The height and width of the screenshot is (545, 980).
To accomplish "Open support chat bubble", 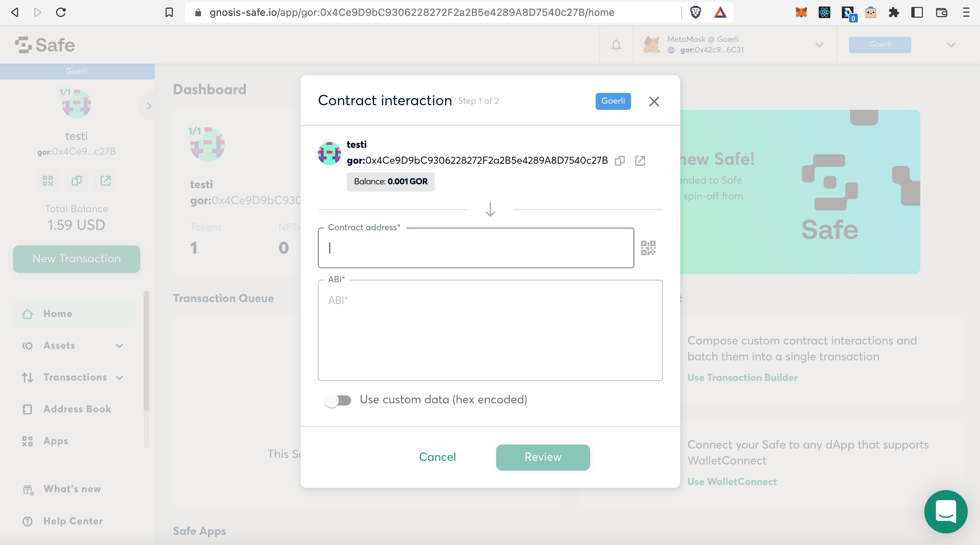I will click(946, 511).
